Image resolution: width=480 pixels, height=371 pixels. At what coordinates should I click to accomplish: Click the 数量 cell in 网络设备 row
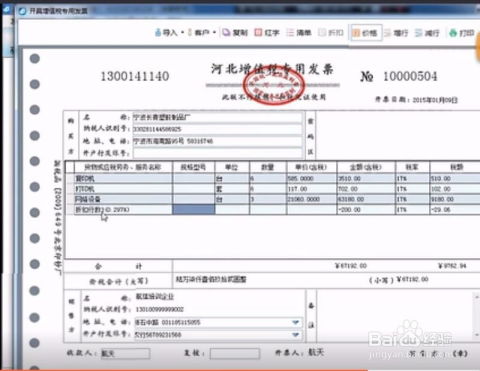coord(268,199)
